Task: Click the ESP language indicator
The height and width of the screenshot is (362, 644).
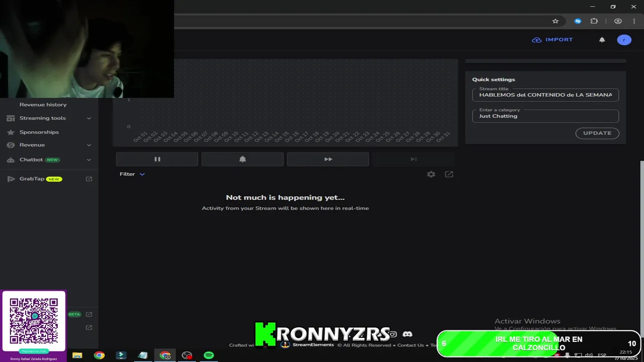Action: point(602,355)
